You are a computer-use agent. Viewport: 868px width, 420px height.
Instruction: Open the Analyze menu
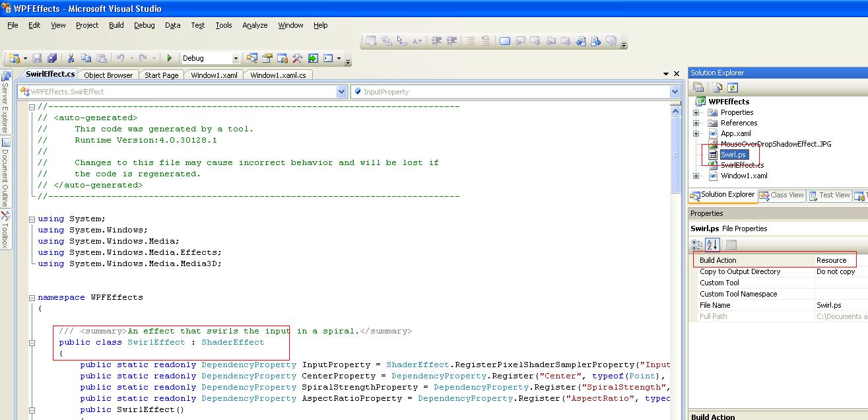pyautogui.click(x=254, y=25)
